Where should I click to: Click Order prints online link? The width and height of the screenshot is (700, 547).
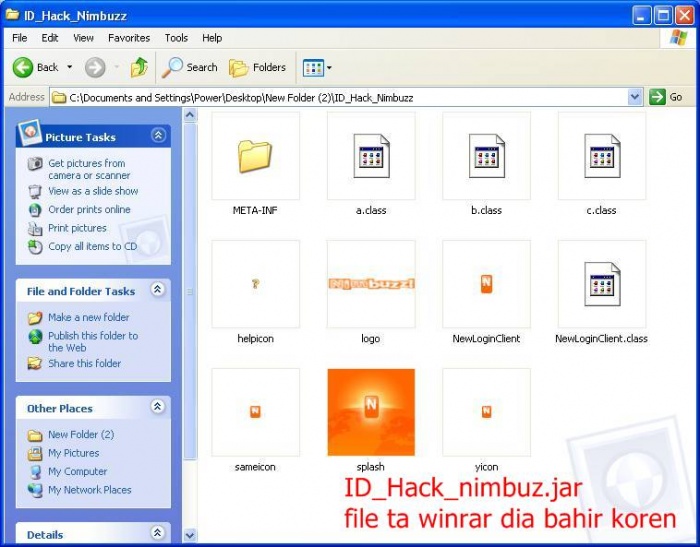click(x=89, y=209)
